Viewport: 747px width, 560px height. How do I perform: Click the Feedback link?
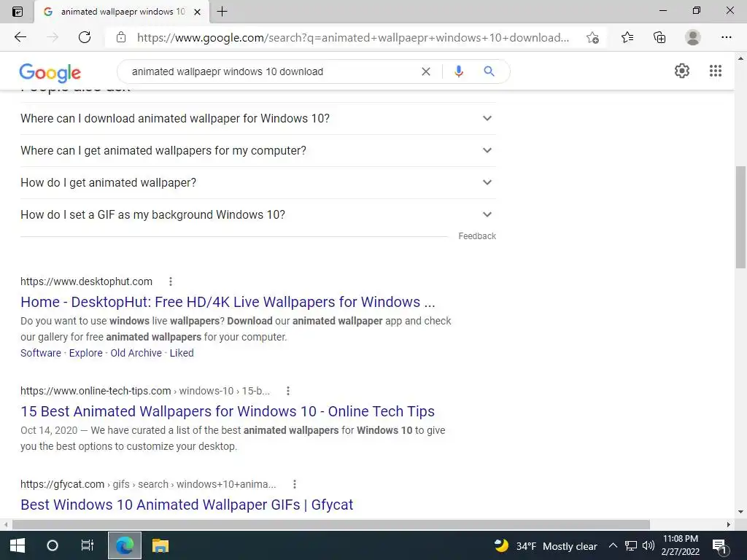click(x=477, y=236)
